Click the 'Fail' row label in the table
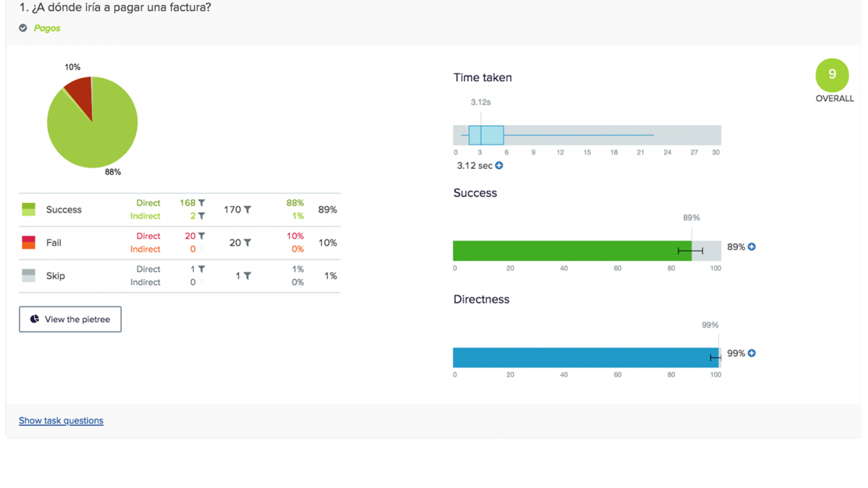This screenshot has width=868, height=488. pos(54,243)
